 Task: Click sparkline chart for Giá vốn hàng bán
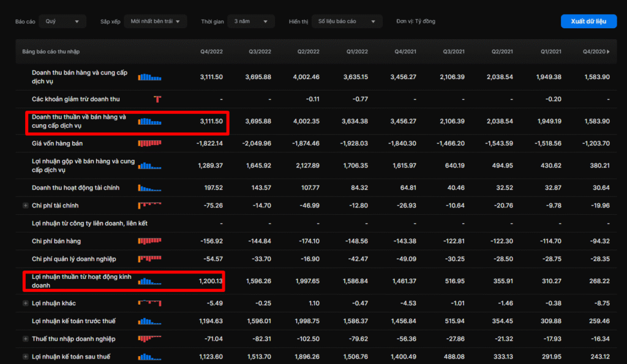pos(149,143)
